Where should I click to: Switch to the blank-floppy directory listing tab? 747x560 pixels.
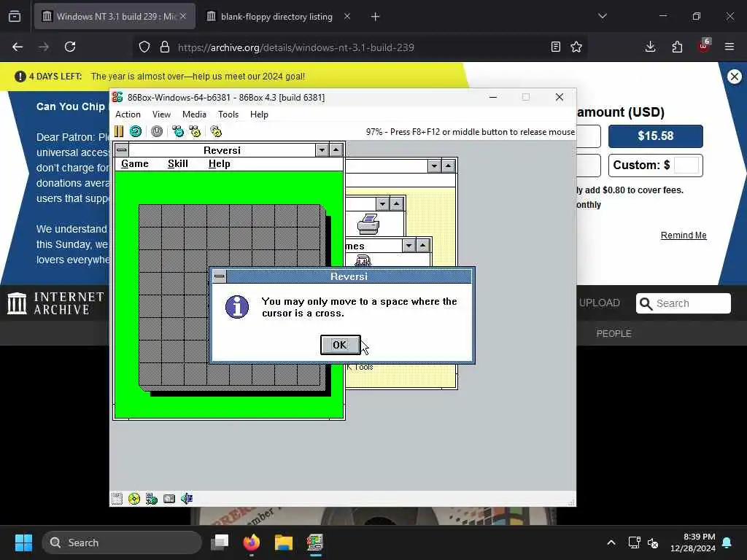(276, 17)
